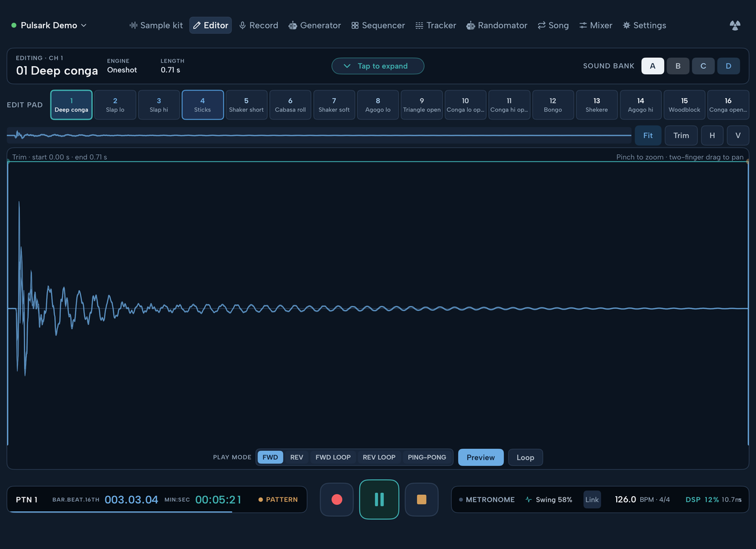756x549 pixels.
Task: Toggle the Link sync button
Action: (592, 499)
